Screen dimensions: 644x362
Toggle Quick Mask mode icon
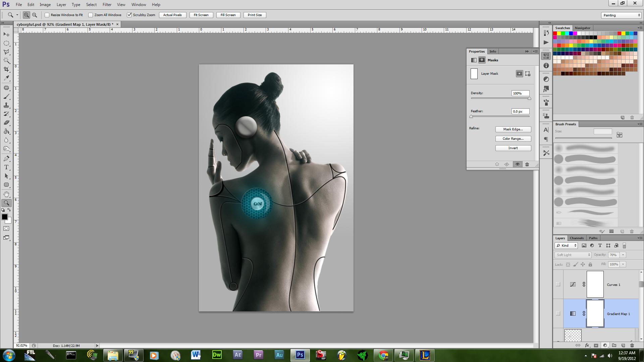6,229
